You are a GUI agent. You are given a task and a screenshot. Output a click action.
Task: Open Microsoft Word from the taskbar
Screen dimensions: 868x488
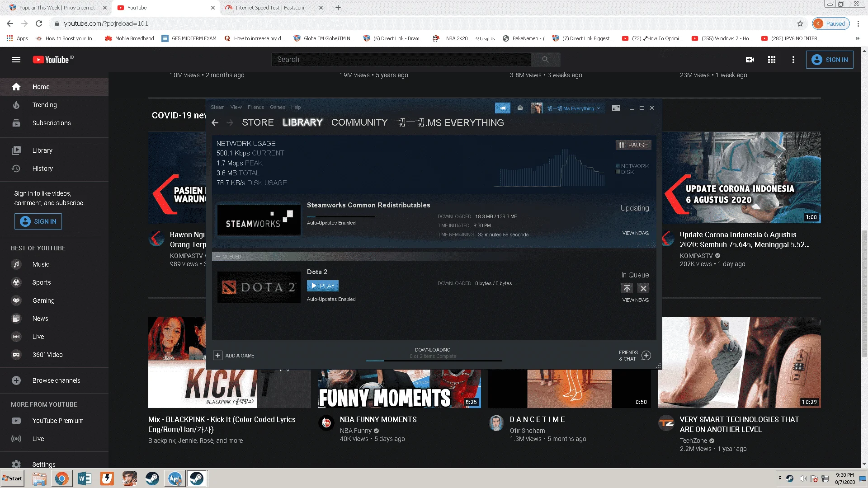click(85, 479)
